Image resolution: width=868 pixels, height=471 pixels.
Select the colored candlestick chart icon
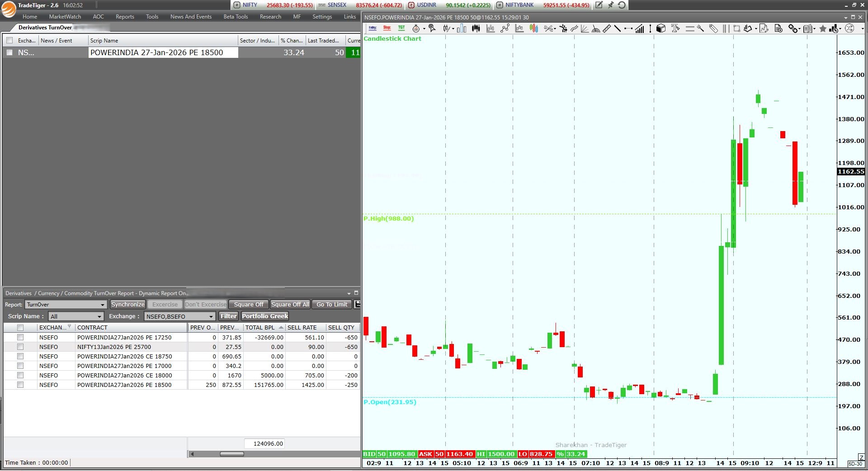click(534, 28)
